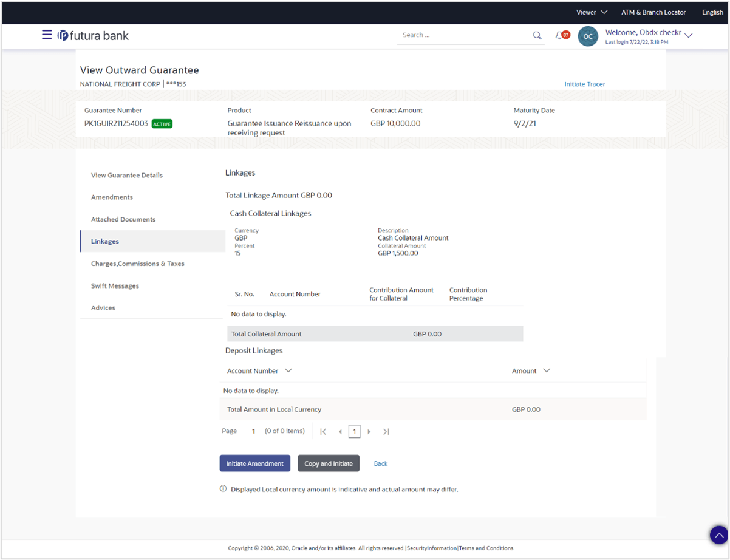Open ATM & Branch Locator

[x=653, y=12]
